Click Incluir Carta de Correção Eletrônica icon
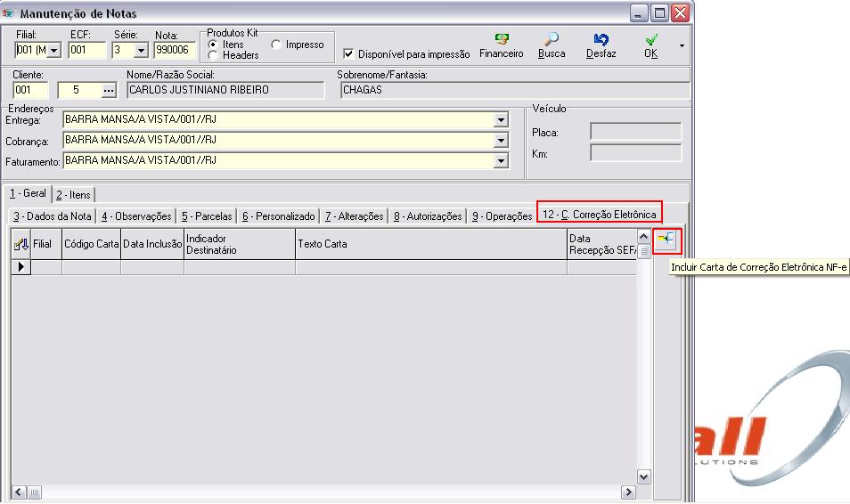850x504 pixels. pyautogui.click(x=666, y=240)
